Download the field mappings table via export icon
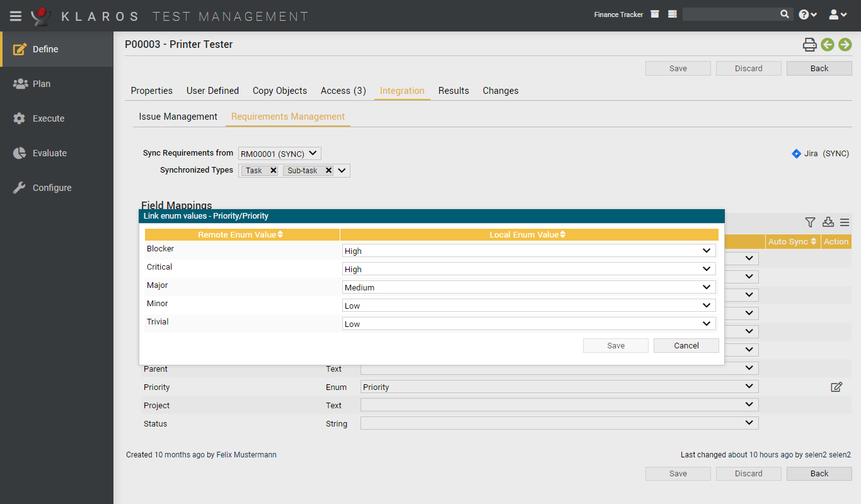Image resolution: width=861 pixels, height=504 pixels. [x=828, y=222]
